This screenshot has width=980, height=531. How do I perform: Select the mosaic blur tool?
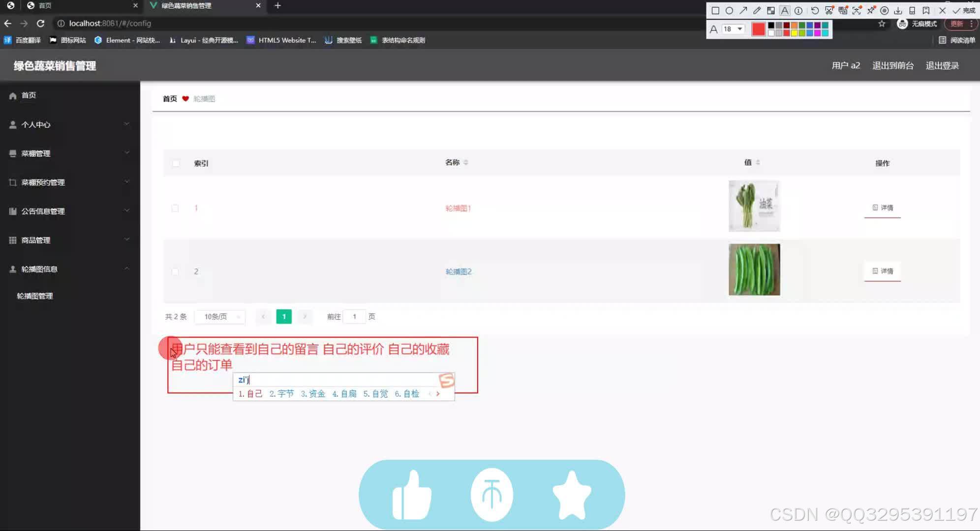(771, 10)
